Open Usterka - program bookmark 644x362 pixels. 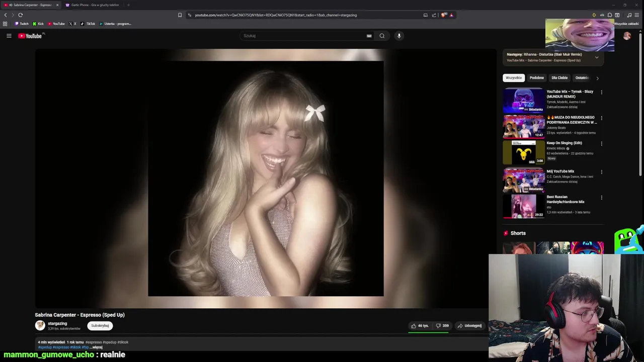115,24
